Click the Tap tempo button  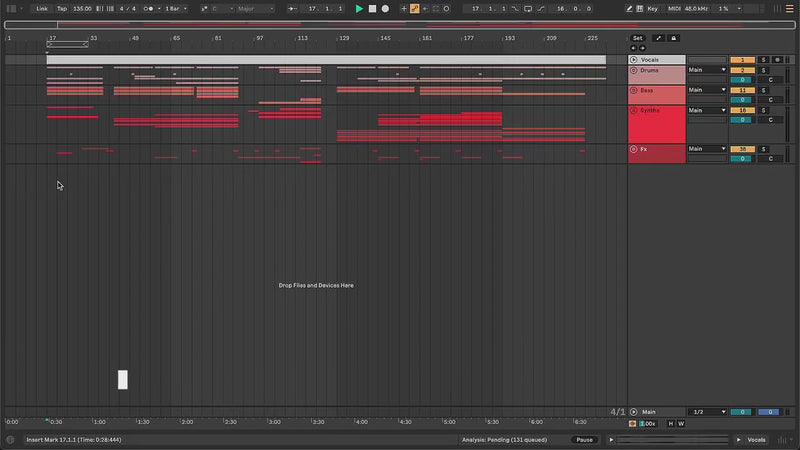61,8
